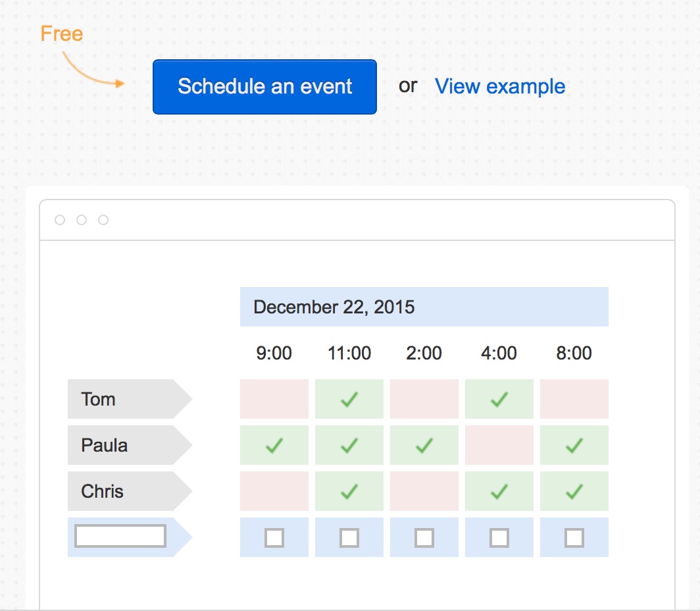
Task: Check the 9:00 checkbox in empty row
Action: pyautogui.click(x=274, y=538)
